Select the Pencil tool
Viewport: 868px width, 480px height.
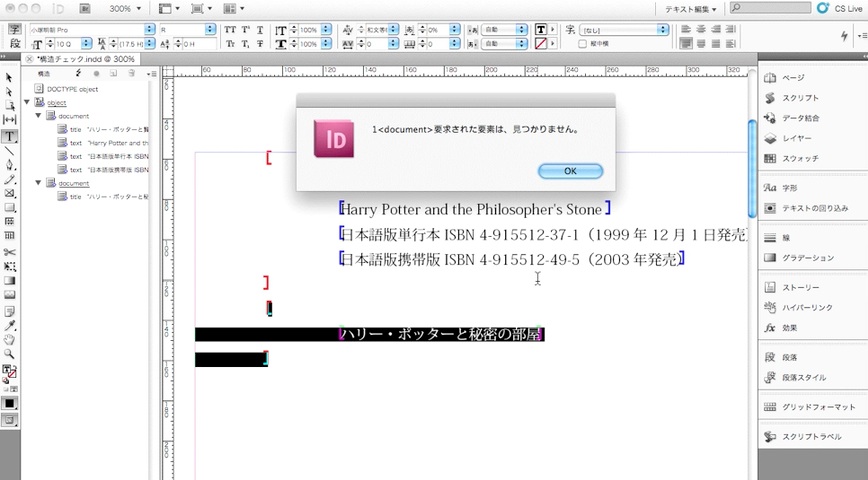tap(9, 179)
